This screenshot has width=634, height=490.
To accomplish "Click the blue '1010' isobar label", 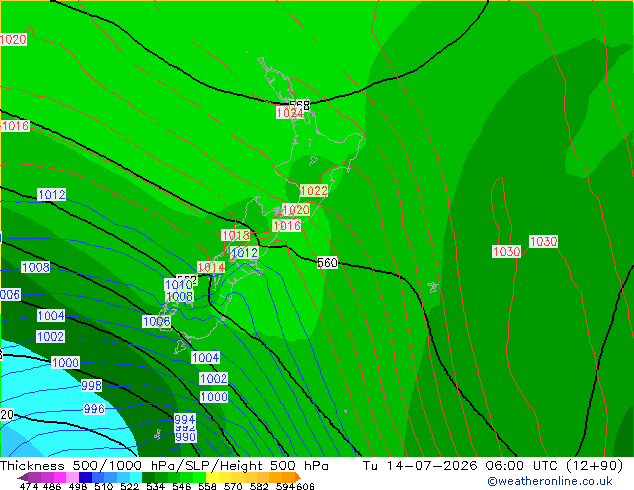I will pos(179,284).
